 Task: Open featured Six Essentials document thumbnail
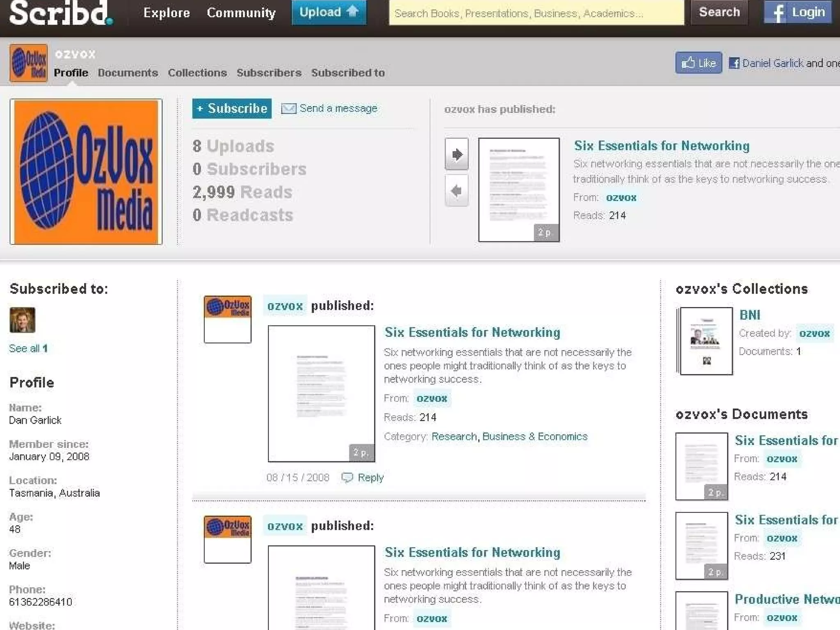(519, 189)
